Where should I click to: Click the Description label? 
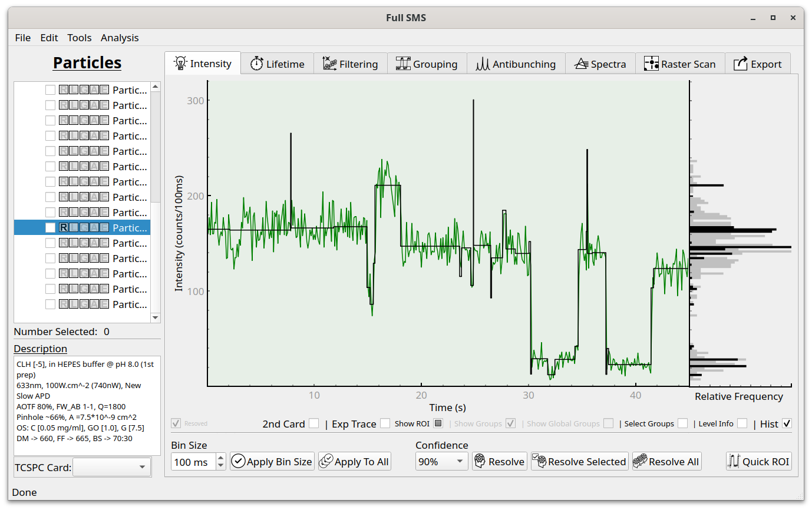coord(41,349)
